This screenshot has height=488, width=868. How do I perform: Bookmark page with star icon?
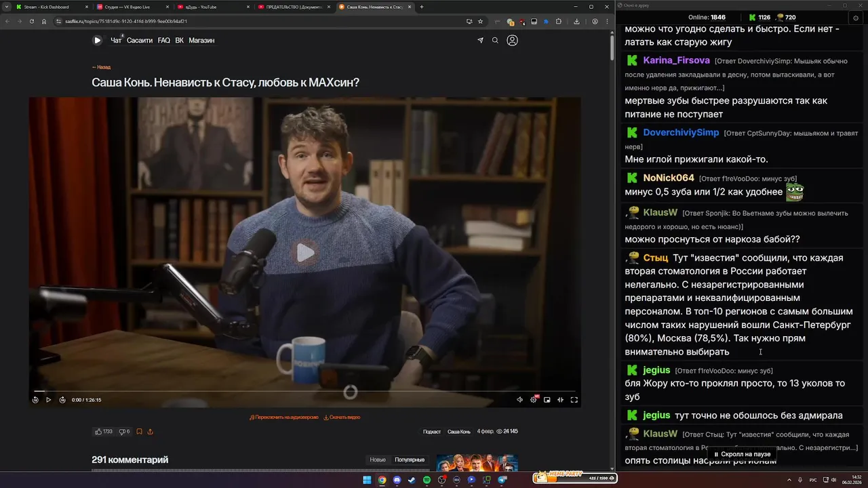click(480, 21)
